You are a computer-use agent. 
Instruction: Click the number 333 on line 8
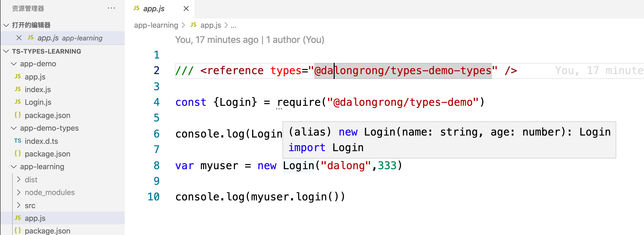pyautogui.click(x=387, y=166)
